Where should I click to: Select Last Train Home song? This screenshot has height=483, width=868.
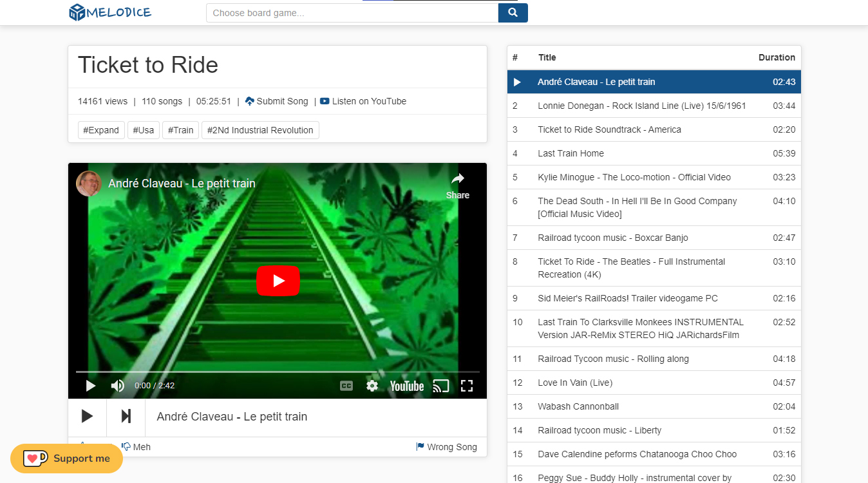click(654, 153)
